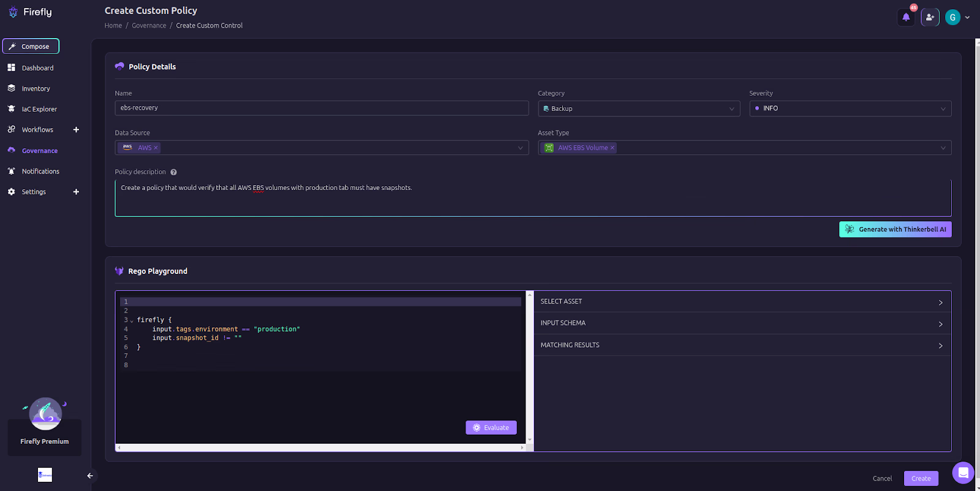Open the chat support bubble
980x491 pixels.
click(963, 473)
